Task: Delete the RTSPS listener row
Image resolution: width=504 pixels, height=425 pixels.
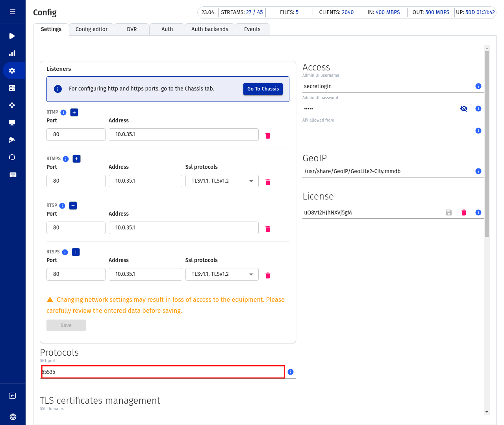Action: click(x=268, y=275)
